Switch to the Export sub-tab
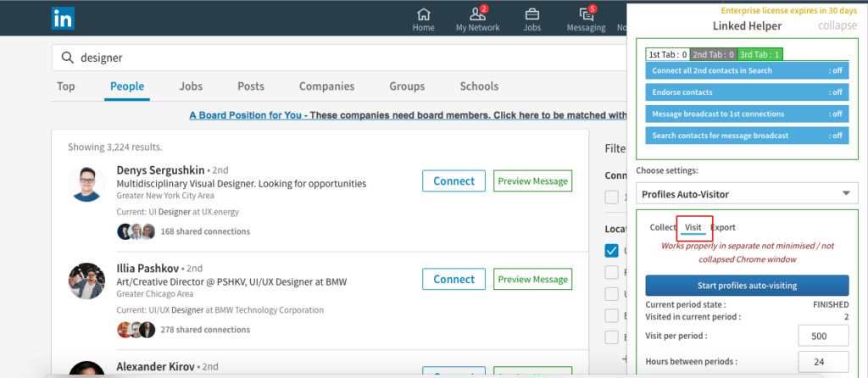The height and width of the screenshot is (378, 868). 723,227
